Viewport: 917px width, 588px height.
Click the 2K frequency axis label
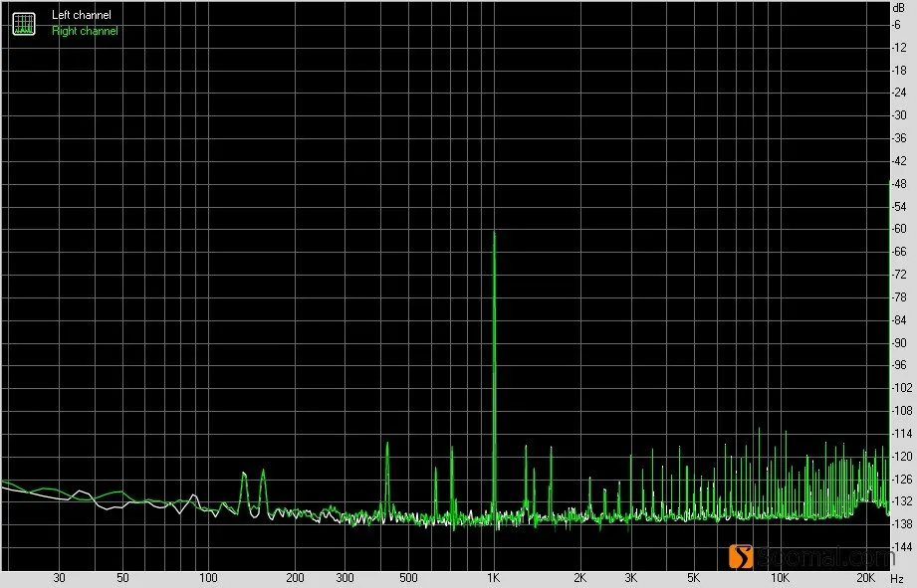tap(579, 578)
